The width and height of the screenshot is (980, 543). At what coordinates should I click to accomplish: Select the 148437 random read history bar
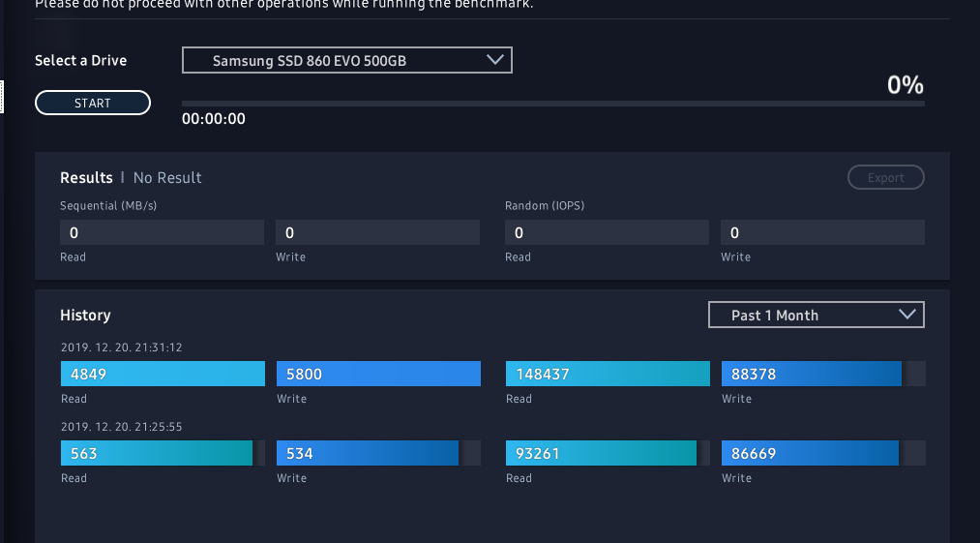point(608,374)
